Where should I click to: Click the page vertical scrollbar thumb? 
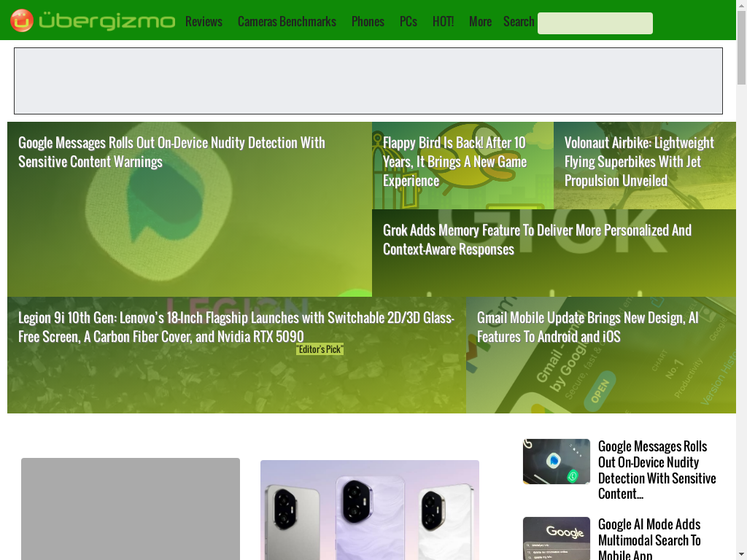click(741, 47)
